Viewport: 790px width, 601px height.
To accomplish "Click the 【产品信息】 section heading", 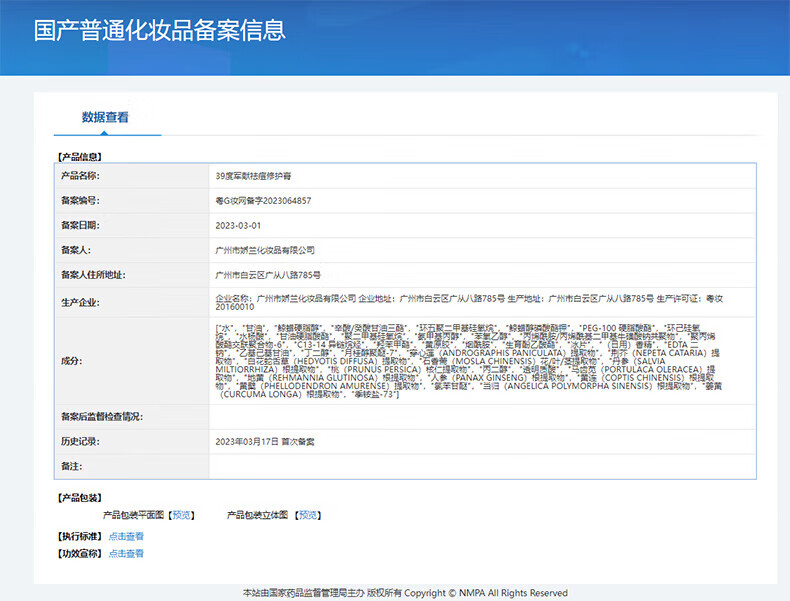I will [80, 157].
